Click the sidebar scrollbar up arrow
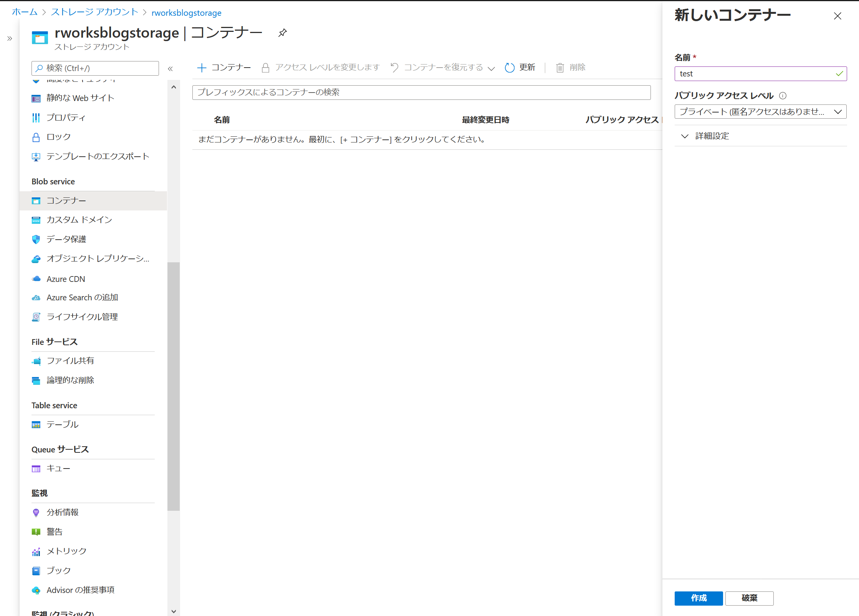 [174, 87]
